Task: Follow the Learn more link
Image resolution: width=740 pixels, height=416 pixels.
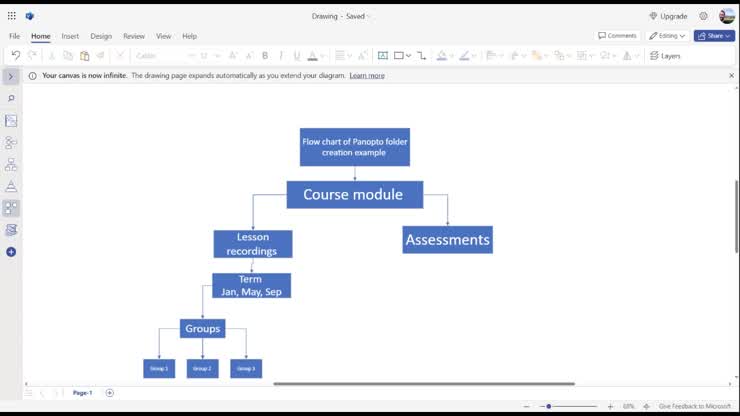Action: (x=367, y=76)
